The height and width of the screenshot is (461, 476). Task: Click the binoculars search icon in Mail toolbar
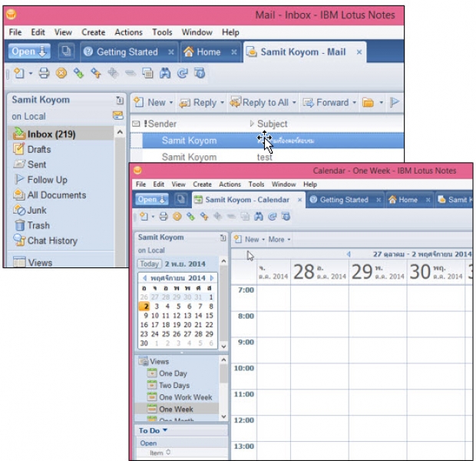pos(165,73)
